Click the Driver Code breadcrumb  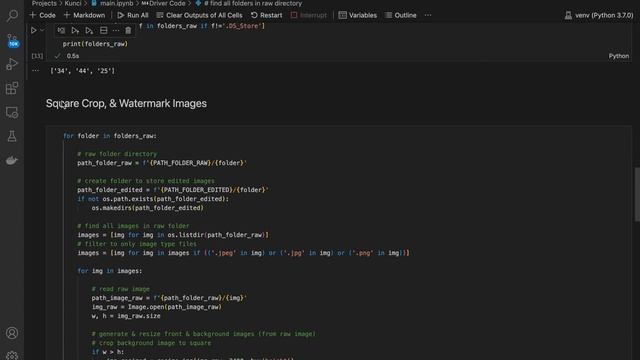coord(163,3)
